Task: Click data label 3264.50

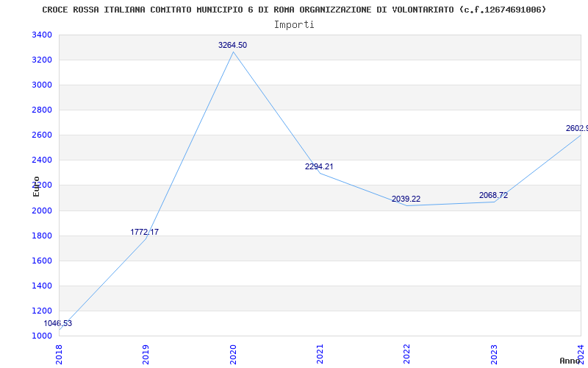Action: point(232,45)
